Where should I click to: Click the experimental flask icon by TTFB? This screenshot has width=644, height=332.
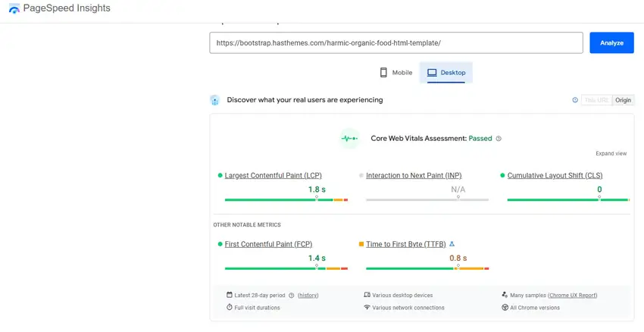[452, 244]
